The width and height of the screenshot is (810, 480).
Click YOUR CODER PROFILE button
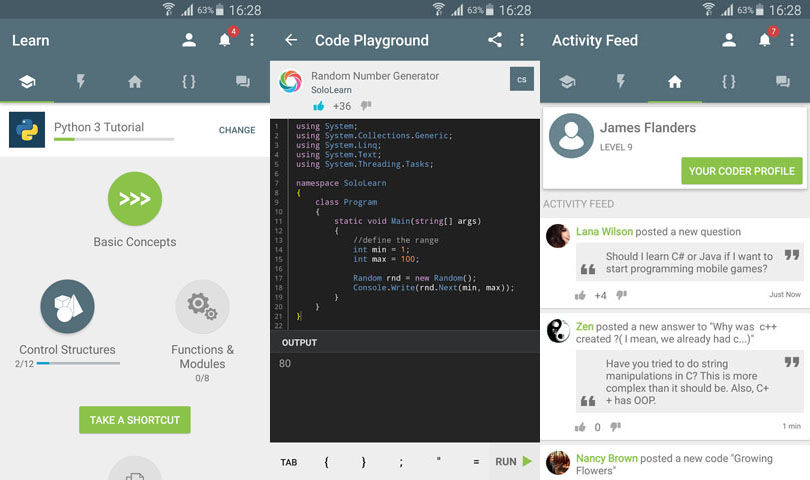click(742, 171)
